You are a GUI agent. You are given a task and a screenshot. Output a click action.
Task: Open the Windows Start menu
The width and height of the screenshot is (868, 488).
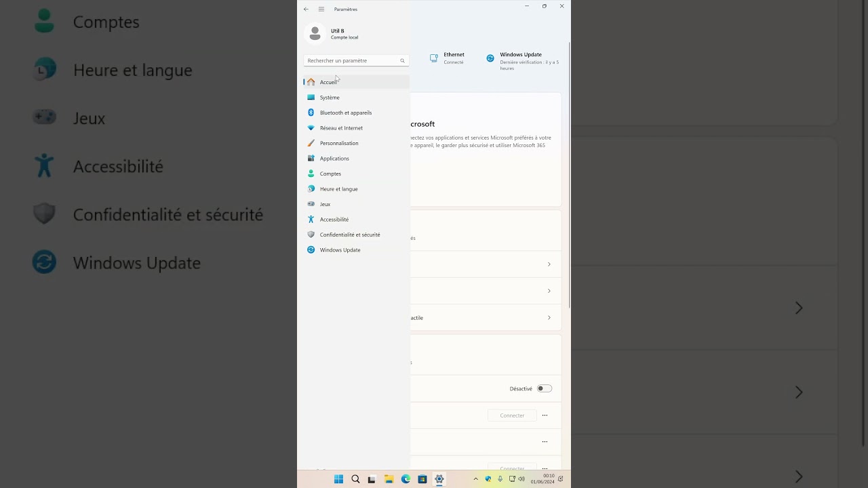[338, 479]
